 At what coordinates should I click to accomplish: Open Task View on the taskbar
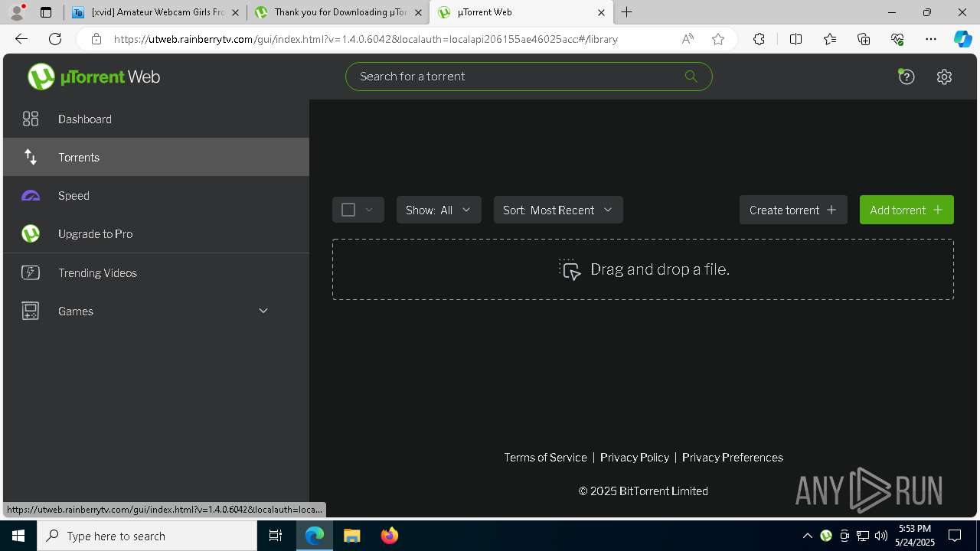pyautogui.click(x=276, y=536)
